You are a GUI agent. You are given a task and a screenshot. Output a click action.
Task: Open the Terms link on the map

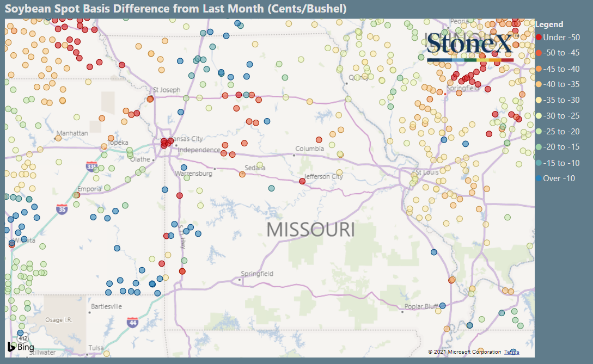click(x=512, y=352)
